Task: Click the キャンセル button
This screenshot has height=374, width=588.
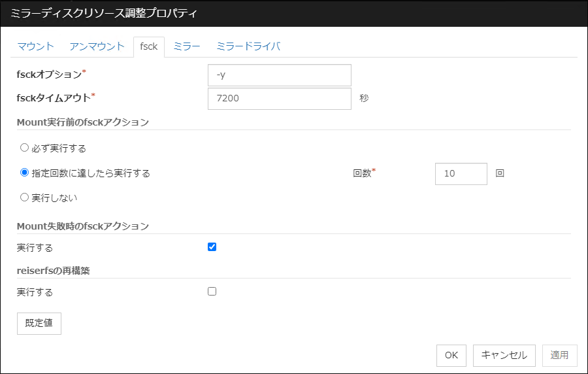Action: coord(504,355)
